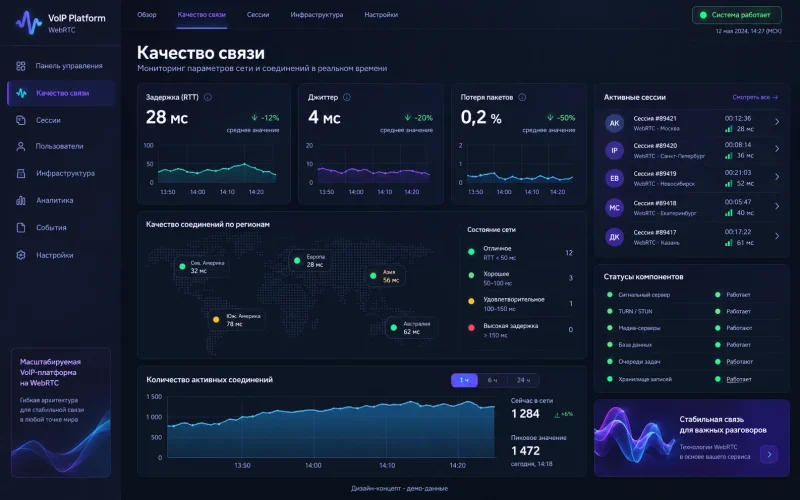Screen dimensions: 800x500
Task: Click the МС avatar of session #89418
Action: click(614, 208)
